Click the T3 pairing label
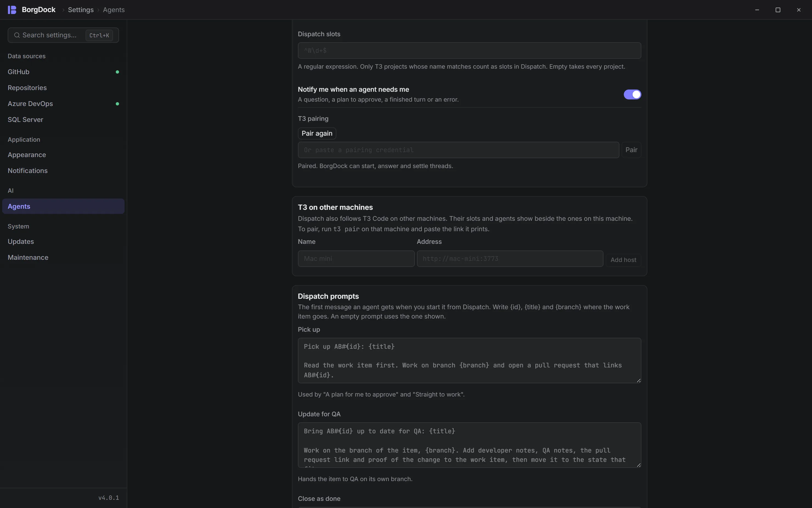This screenshot has height=508, width=812. pos(313,119)
